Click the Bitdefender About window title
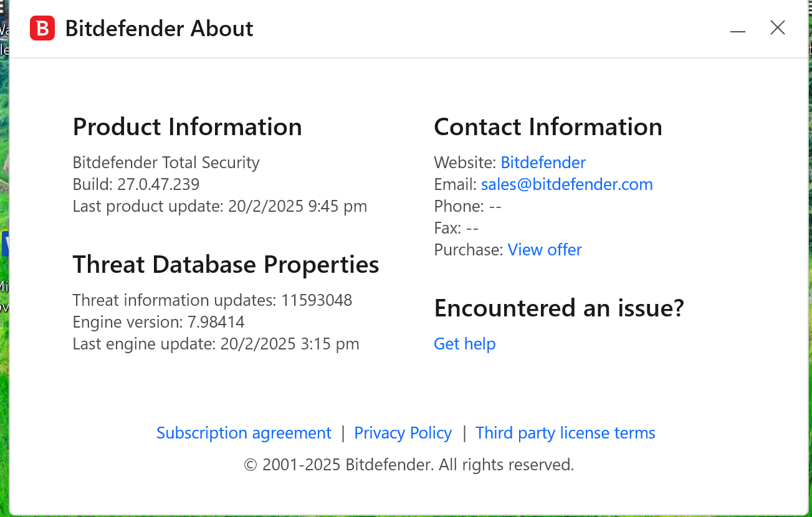 [x=159, y=29]
